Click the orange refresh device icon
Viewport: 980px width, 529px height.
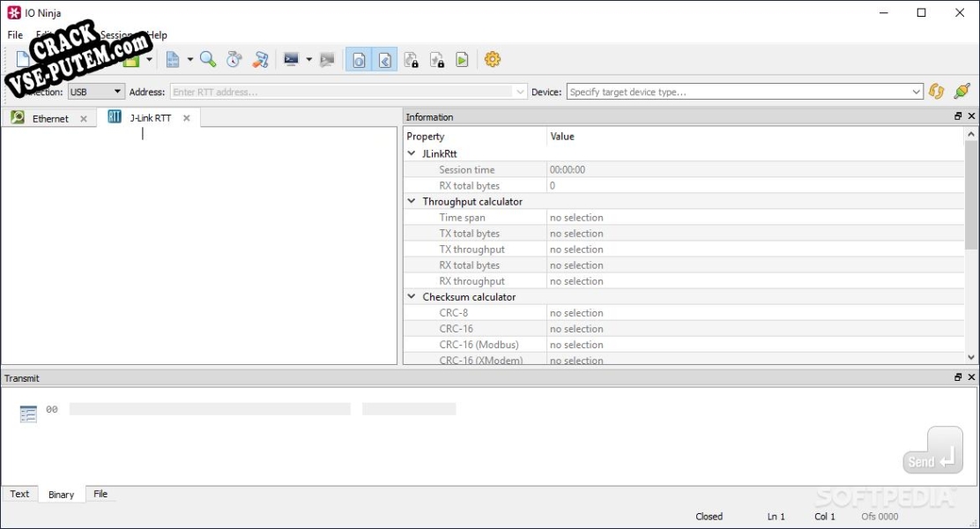(937, 92)
